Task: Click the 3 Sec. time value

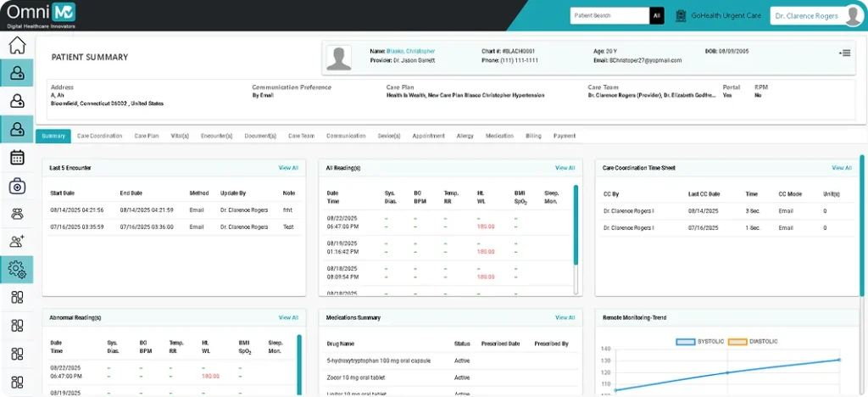Action: click(754, 211)
